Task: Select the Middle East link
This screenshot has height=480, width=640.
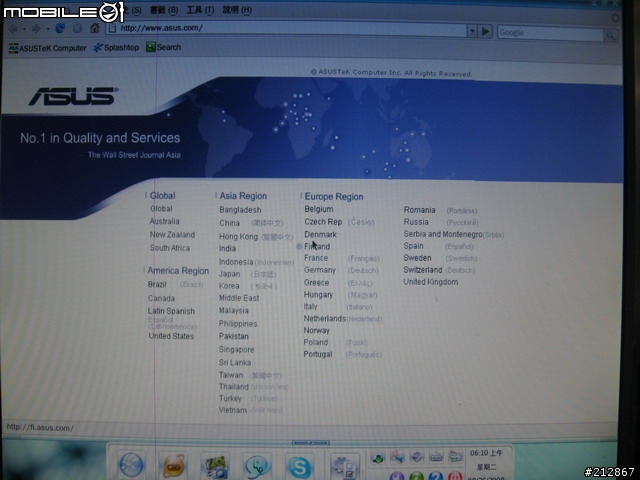Action: pos(239,298)
